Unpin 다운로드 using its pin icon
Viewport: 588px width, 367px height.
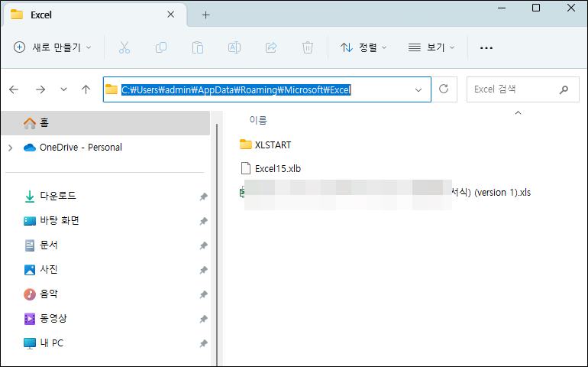(x=203, y=196)
